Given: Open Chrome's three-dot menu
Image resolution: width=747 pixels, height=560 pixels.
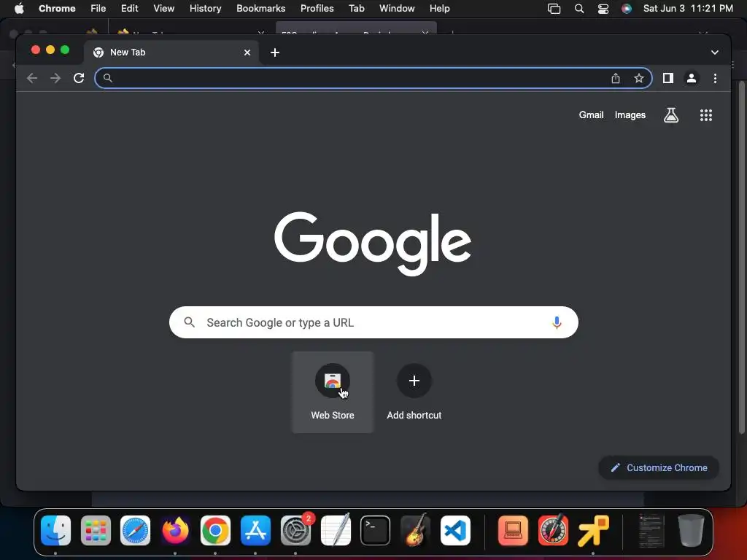Looking at the screenshot, I should point(715,78).
